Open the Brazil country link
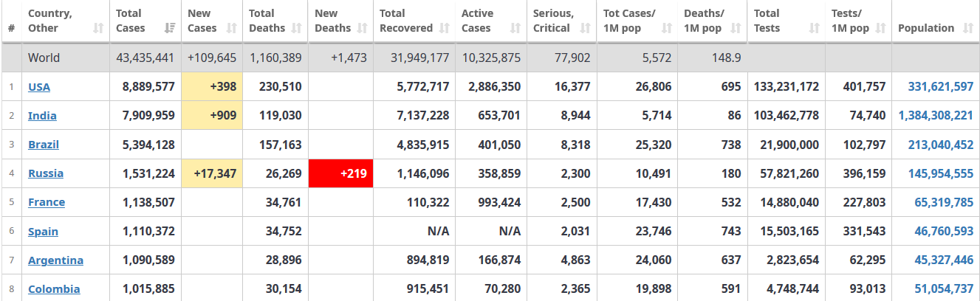 point(44,144)
